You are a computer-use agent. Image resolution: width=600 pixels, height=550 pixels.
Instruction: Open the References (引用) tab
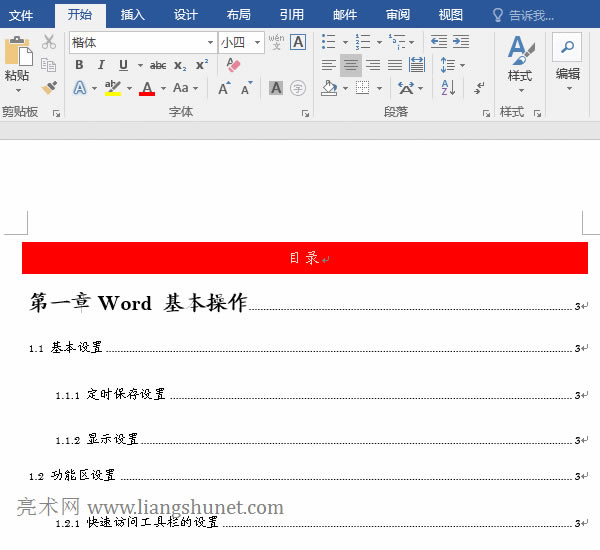pyautogui.click(x=291, y=15)
